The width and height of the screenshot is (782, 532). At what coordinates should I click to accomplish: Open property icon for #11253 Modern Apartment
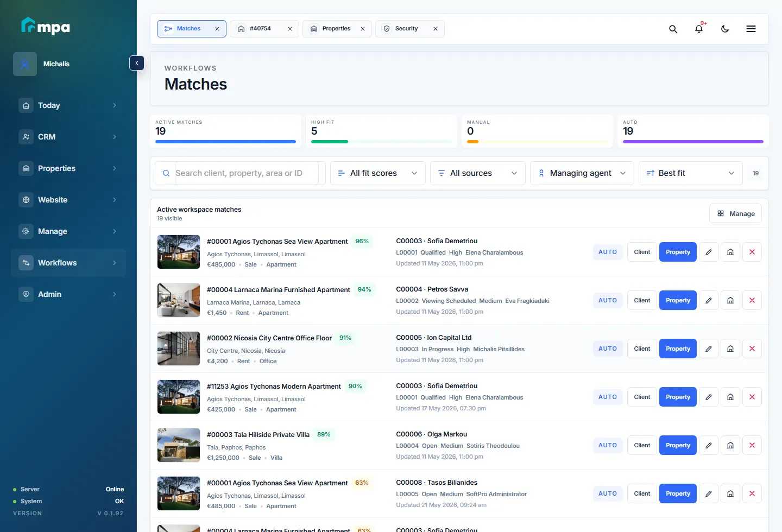click(x=730, y=397)
